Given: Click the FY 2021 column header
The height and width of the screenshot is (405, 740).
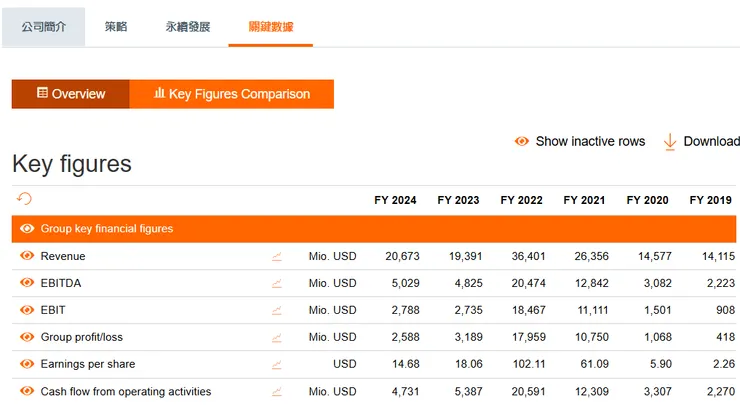Looking at the screenshot, I should tap(584, 200).
